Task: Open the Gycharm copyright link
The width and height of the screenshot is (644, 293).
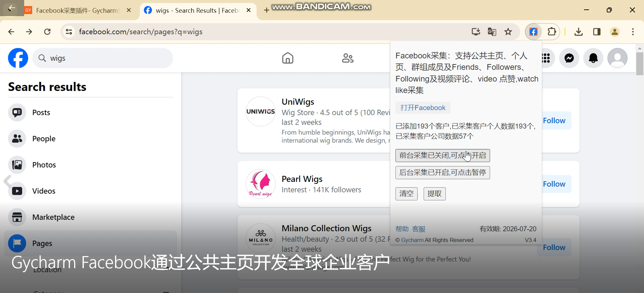Action: click(412, 240)
